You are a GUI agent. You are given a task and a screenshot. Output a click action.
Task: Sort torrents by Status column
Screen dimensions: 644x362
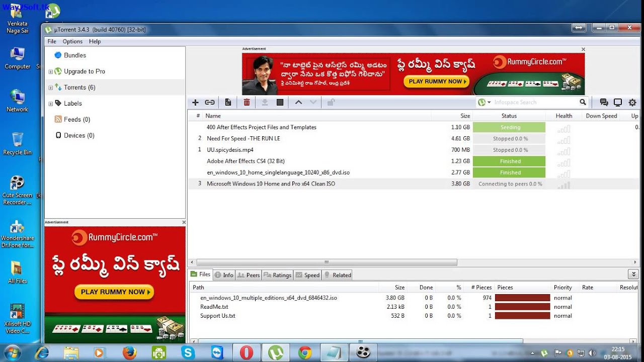pyautogui.click(x=509, y=116)
